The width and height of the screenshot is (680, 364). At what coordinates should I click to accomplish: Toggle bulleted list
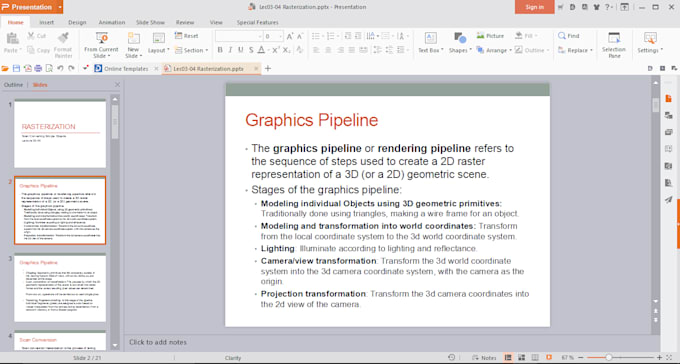[x=316, y=36]
